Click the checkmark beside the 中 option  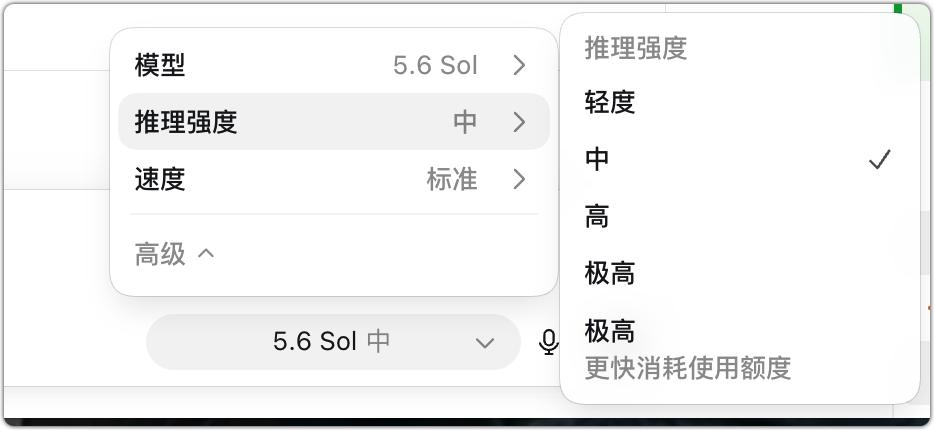[880, 159]
